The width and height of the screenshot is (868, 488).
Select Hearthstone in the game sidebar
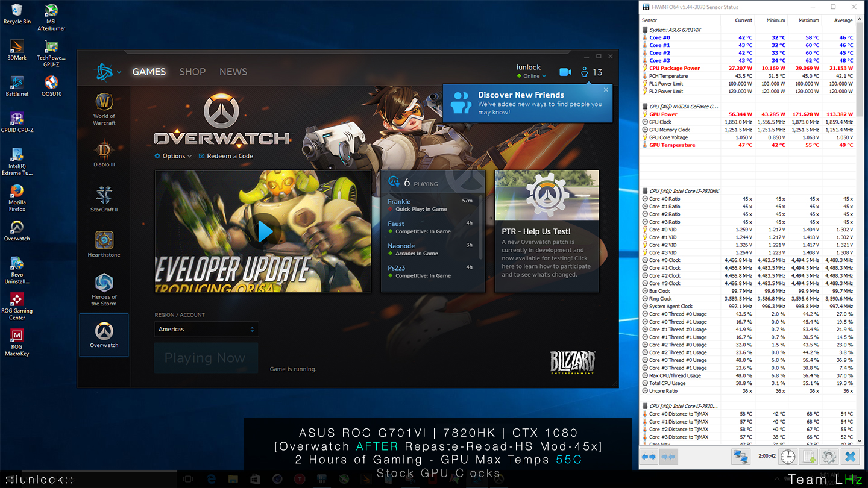click(104, 244)
